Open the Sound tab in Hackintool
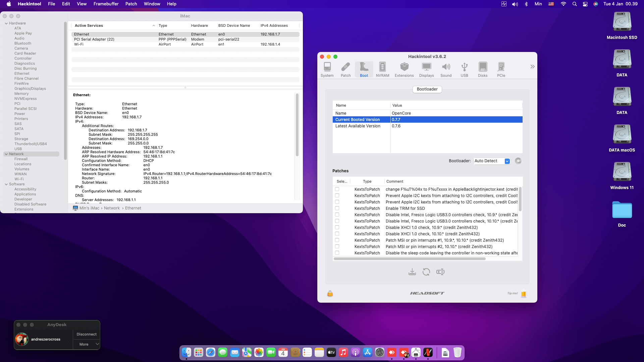The width and height of the screenshot is (644, 362). click(x=446, y=70)
